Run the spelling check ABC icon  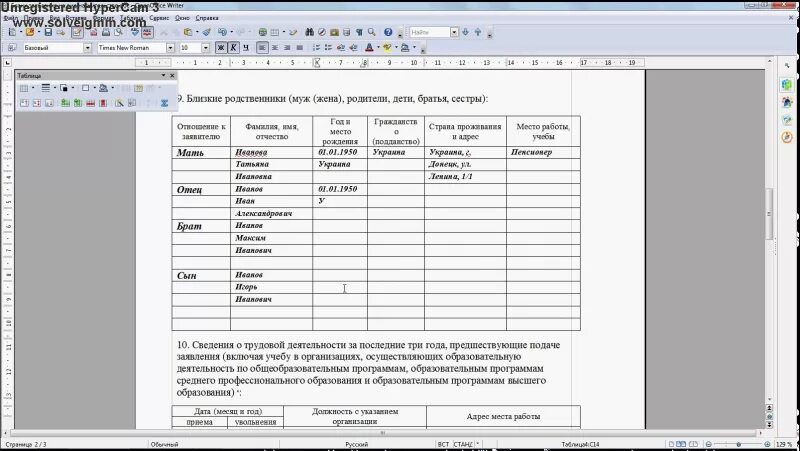pos(135,32)
